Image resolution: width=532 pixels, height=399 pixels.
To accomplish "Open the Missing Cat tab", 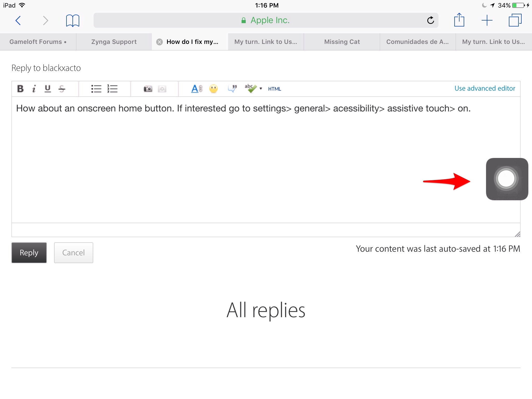I will point(342,42).
